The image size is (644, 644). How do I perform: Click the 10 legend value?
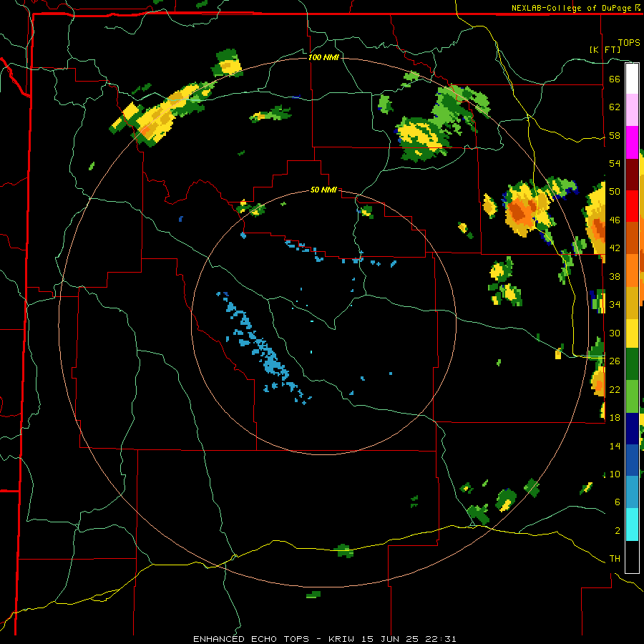pyautogui.click(x=615, y=474)
